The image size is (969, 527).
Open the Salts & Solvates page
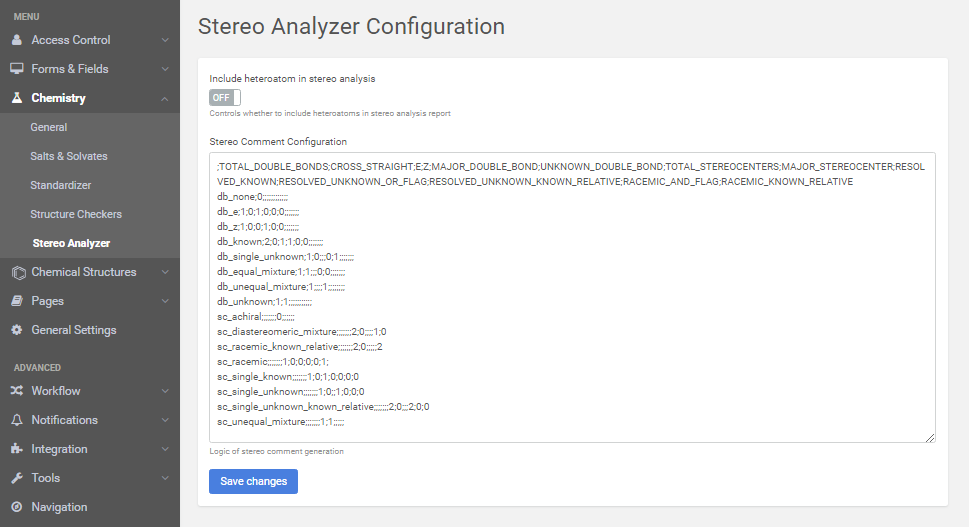pyautogui.click(x=68, y=156)
